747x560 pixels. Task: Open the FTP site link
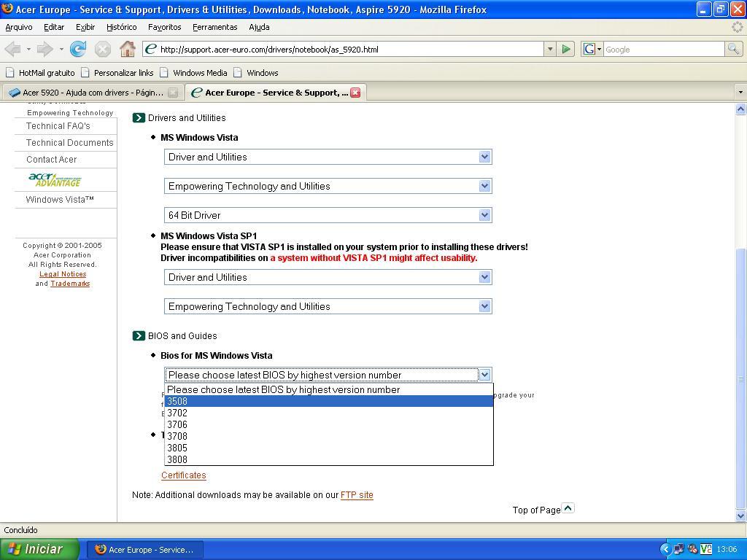click(x=357, y=495)
